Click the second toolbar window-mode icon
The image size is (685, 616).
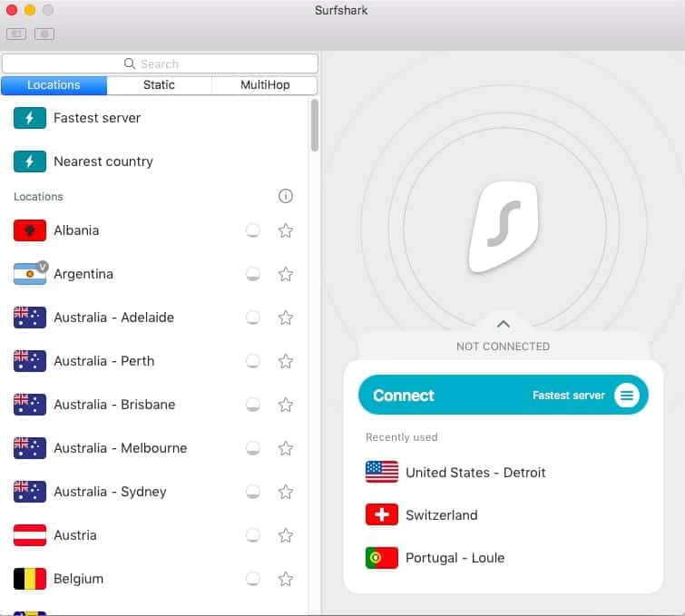(x=44, y=34)
